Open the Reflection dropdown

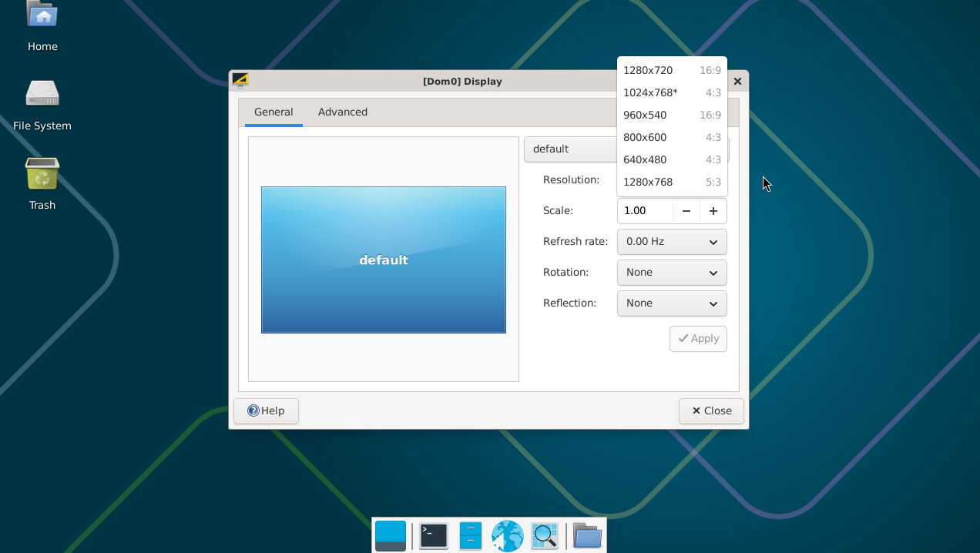coord(671,303)
